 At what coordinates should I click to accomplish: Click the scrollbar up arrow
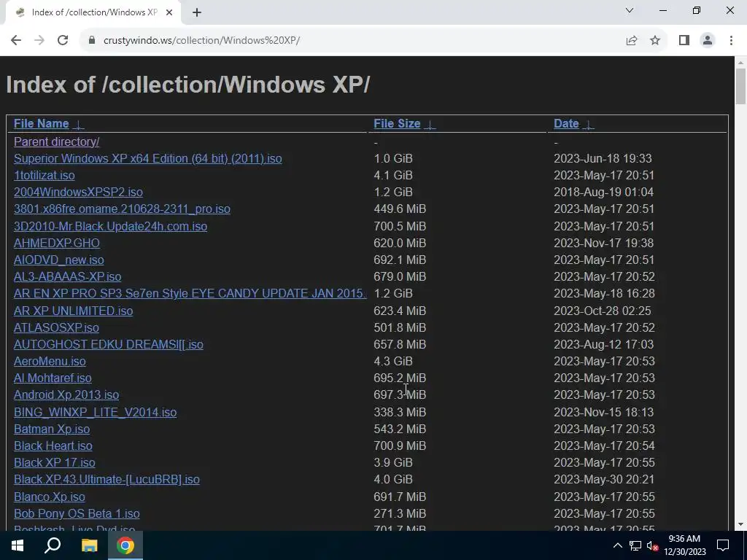coord(740,62)
